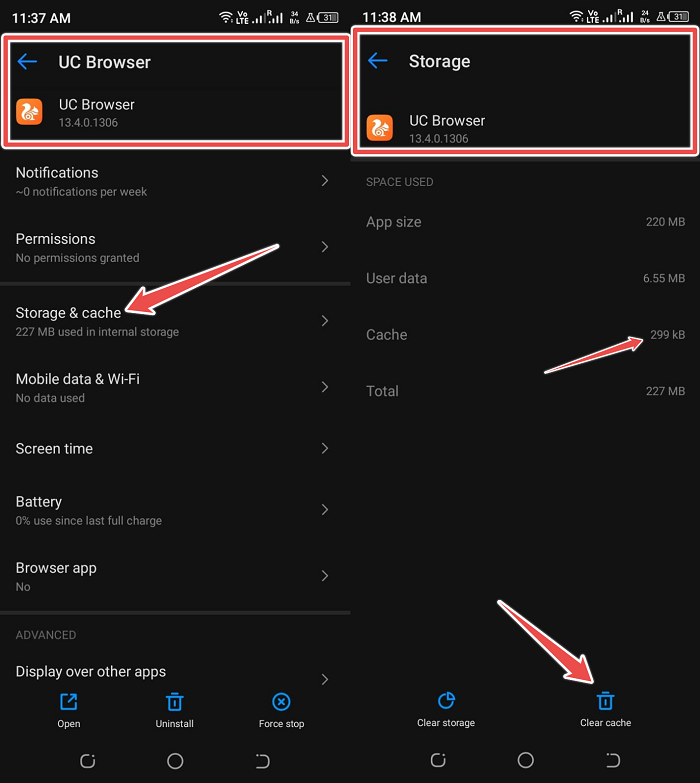Tap back arrow on Storage screen

coord(378,61)
